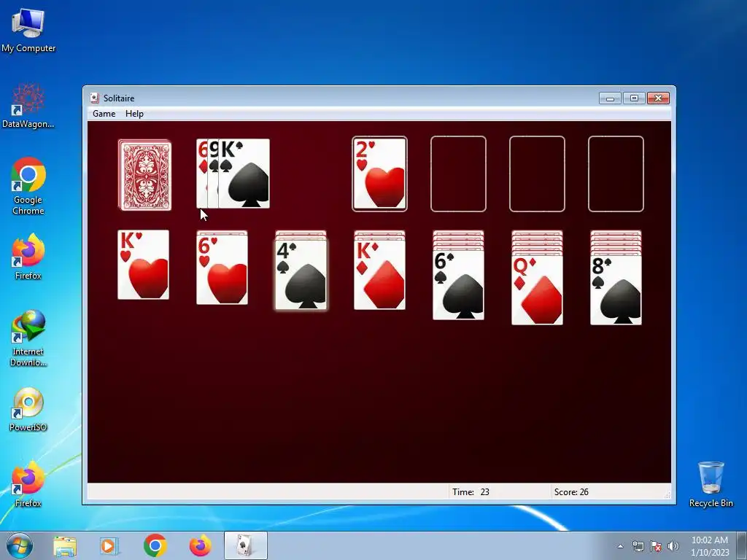Open the PowerISO desktop shortcut
This screenshot has width=747, height=560.
(x=28, y=410)
